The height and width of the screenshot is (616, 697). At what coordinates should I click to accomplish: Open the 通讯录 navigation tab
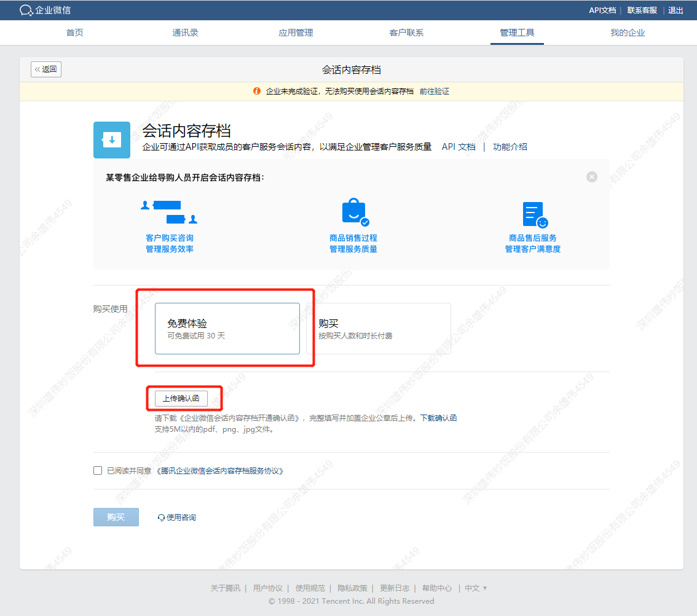point(186,33)
